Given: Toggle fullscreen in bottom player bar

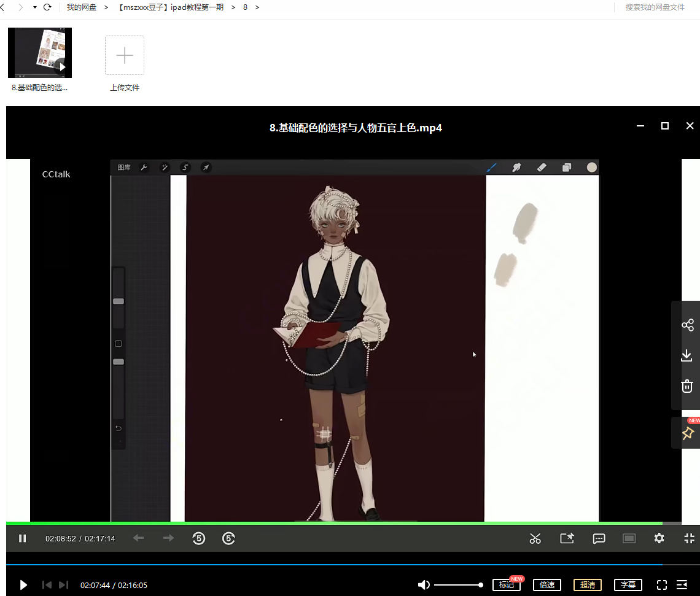Looking at the screenshot, I should [x=661, y=585].
